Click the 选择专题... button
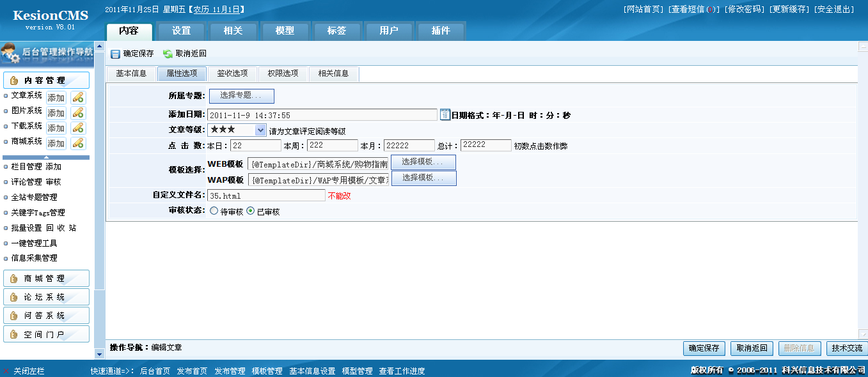Screen dimensions: 868x377 point(241,96)
